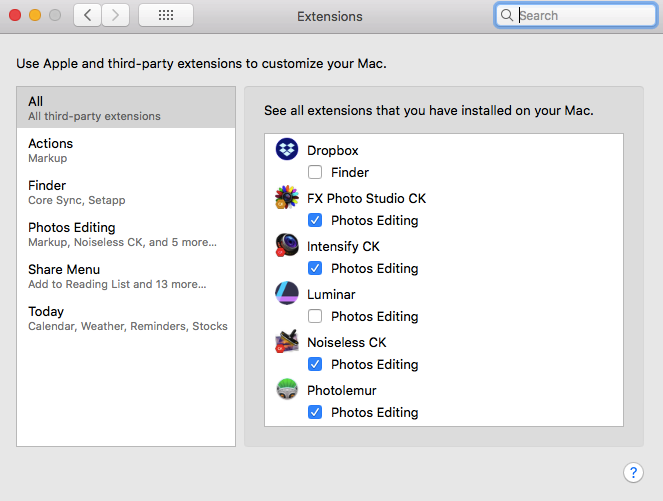
Task: Click the Noiseless CK icon
Action: pyautogui.click(x=287, y=341)
